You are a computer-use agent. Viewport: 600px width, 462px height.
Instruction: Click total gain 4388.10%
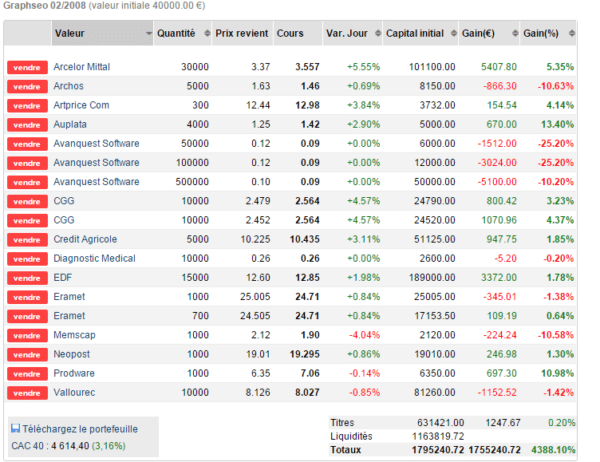553,450
